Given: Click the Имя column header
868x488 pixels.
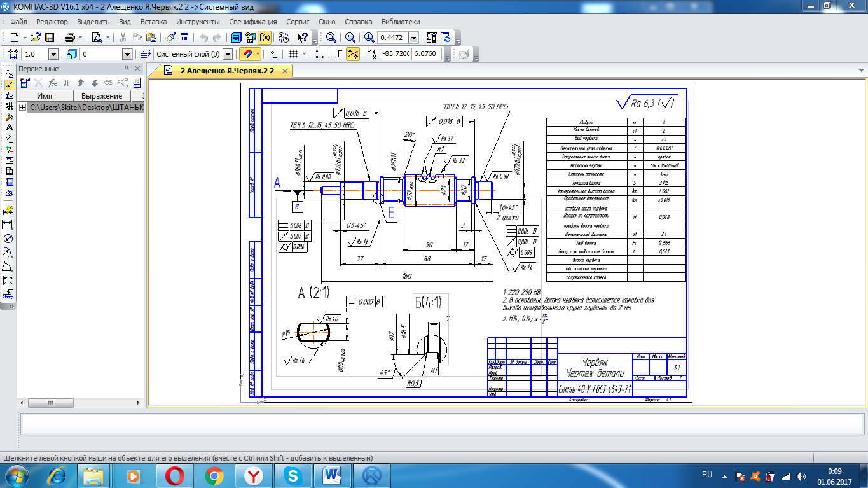Looking at the screenshot, I should [x=45, y=95].
